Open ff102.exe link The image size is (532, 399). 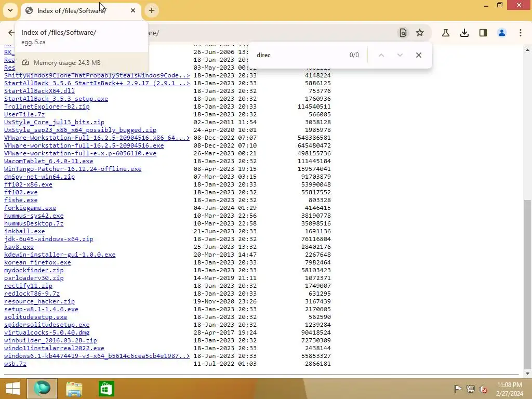21,192
